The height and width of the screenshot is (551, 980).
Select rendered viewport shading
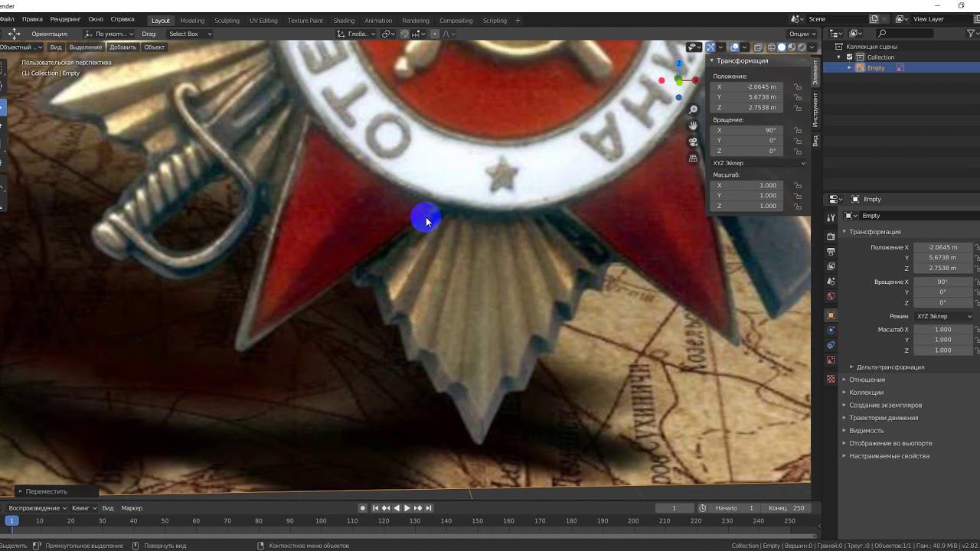coord(802,47)
